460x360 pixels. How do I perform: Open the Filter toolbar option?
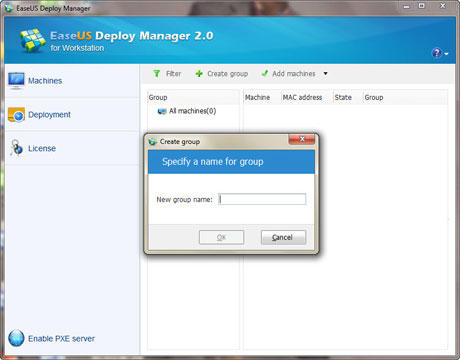[x=173, y=74]
